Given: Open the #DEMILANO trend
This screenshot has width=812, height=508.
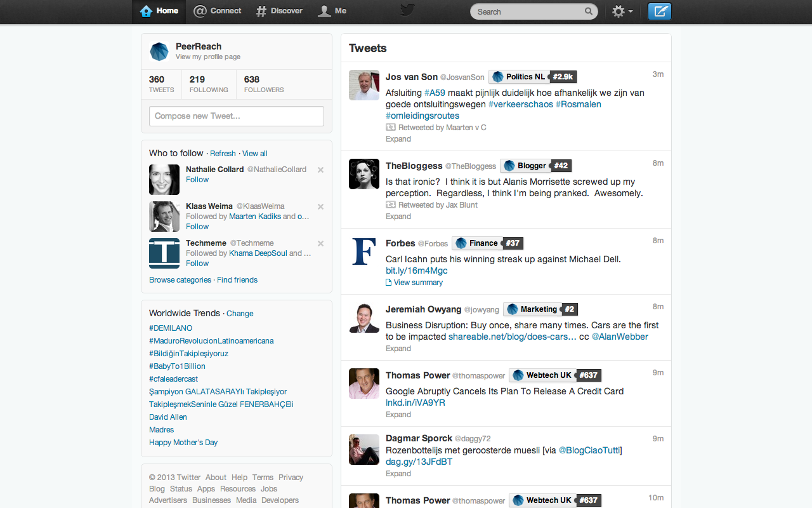Looking at the screenshot, I should point(171,328).
